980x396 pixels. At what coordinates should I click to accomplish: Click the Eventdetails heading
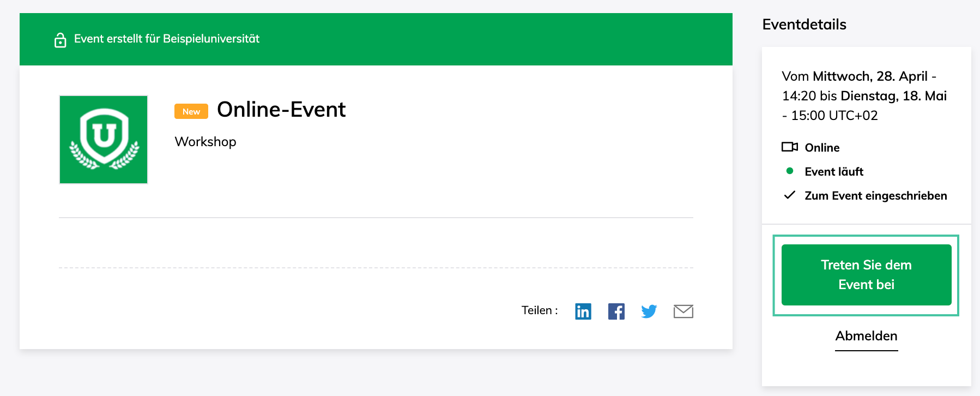tap(804, 25)
